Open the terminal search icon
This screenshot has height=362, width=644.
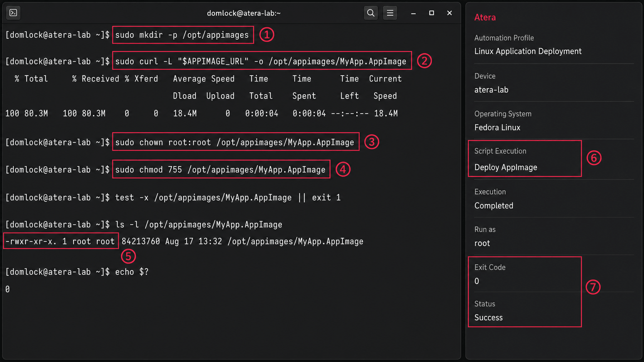(371, 13)
